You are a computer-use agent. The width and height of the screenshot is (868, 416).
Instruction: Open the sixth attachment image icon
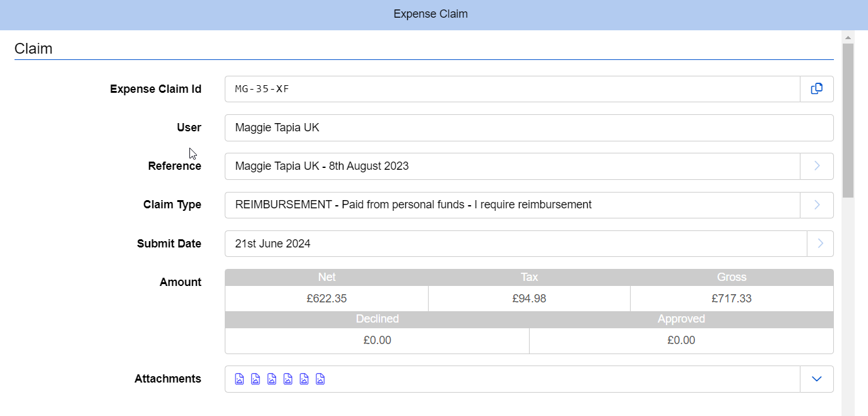320,379
